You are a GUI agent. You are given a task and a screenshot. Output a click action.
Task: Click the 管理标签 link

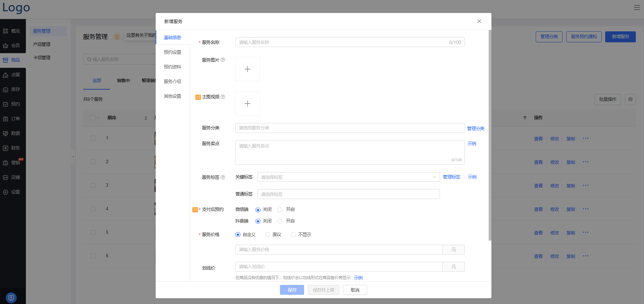451,177
